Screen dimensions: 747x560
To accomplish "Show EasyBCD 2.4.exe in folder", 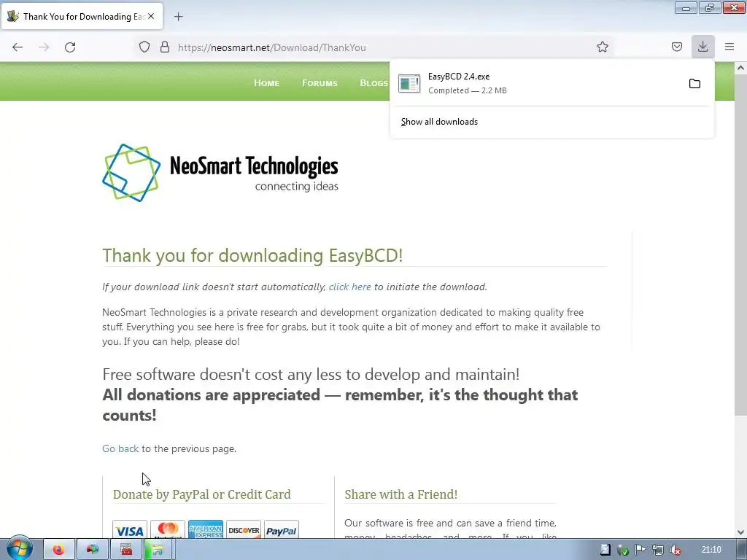I will click(x=694, y=84).
